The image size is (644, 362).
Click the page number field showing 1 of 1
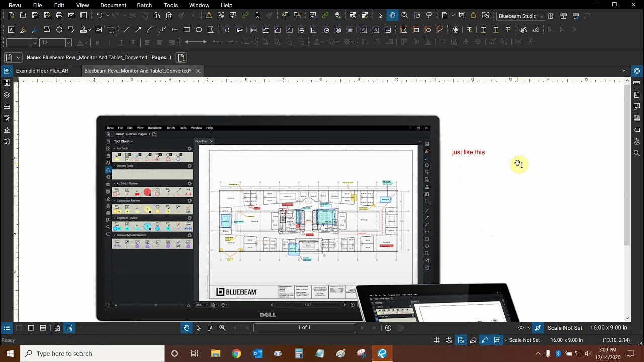(304, 328)
